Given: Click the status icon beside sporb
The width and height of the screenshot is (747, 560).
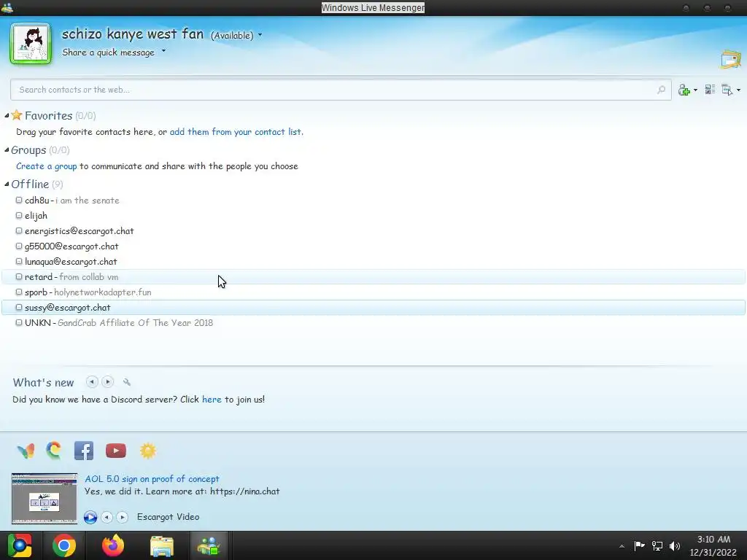Looking at the screenshot, I should (x=19, y=292).
